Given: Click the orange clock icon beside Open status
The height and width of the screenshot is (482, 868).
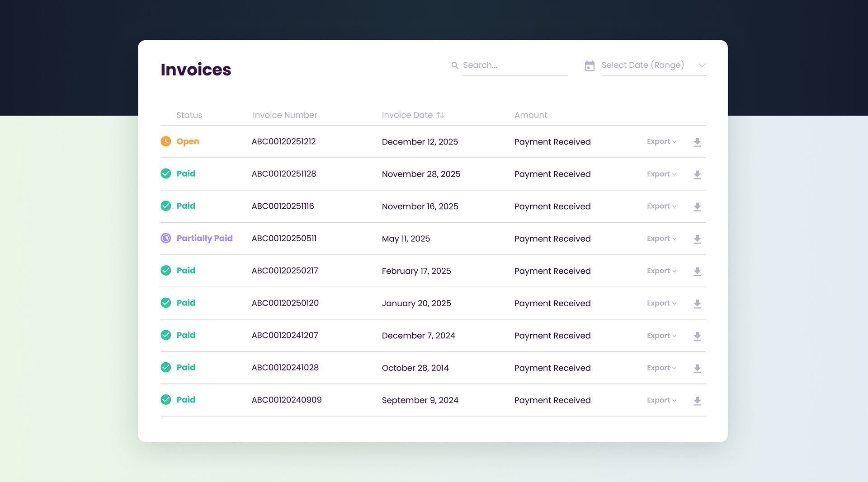Looking at the screenshot, I should (165, 141).
